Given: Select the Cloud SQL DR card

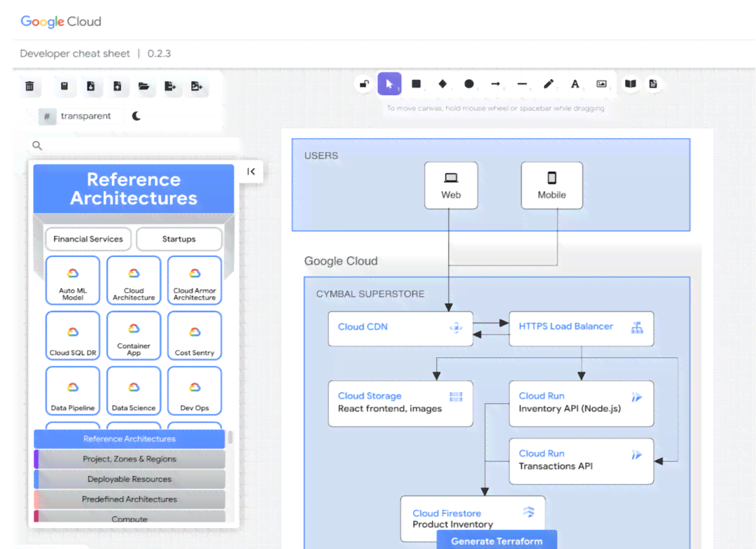Looking at the screenshot, I should (73, 335).
